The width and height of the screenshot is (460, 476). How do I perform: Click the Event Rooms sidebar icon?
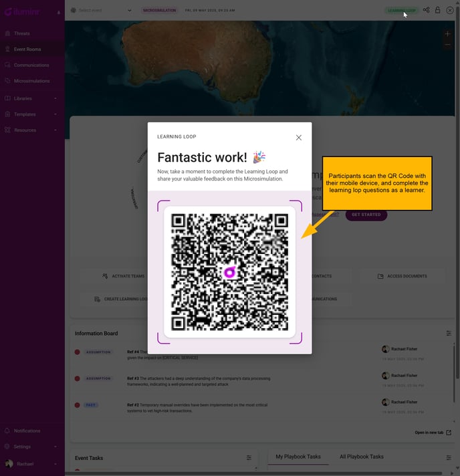point(7,49)
